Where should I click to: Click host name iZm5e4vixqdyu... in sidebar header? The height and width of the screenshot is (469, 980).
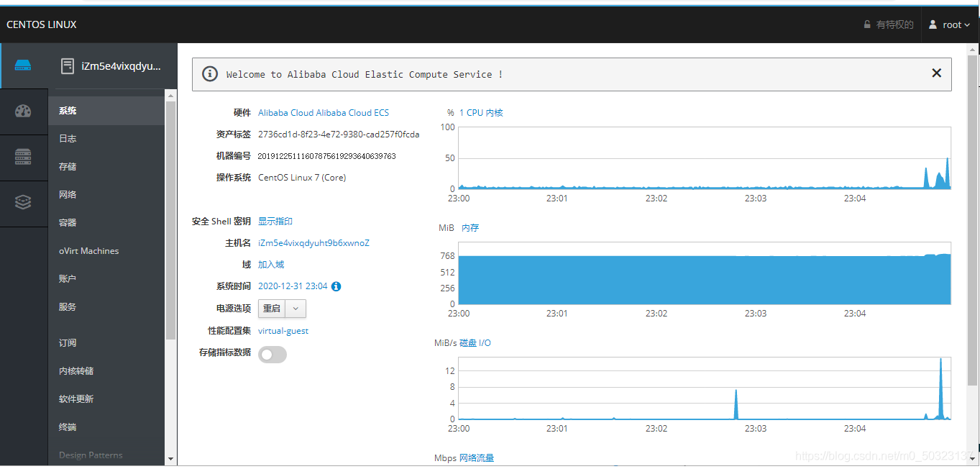click(122, 66)
